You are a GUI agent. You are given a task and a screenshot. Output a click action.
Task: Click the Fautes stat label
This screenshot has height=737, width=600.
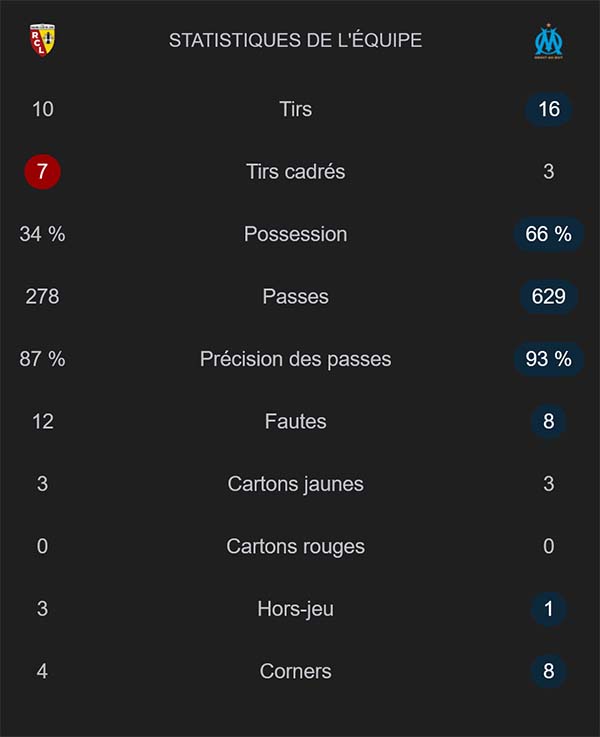pyautogui.click(x=295, y=421)
